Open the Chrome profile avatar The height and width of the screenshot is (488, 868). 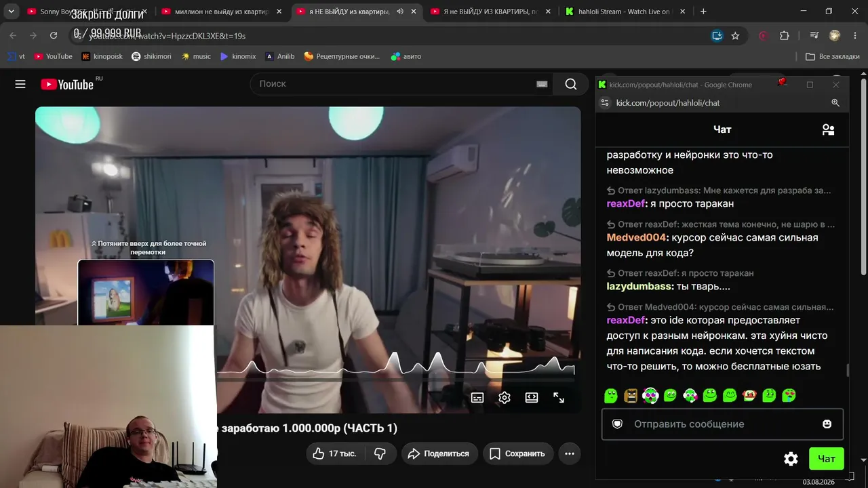point(835,35)
